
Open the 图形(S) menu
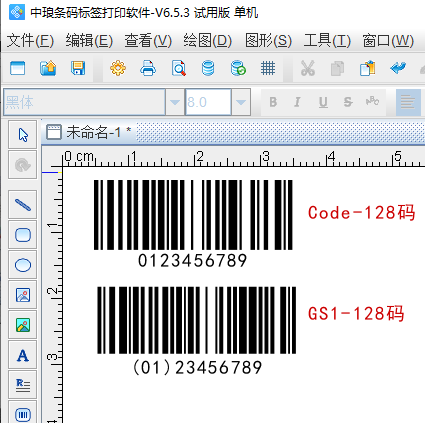coord(268,41)
